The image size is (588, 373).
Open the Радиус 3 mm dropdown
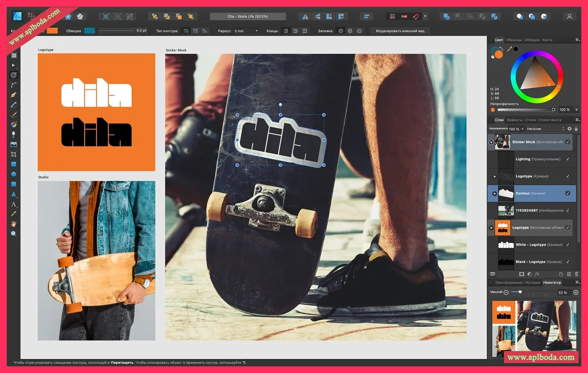pos(246,31)
